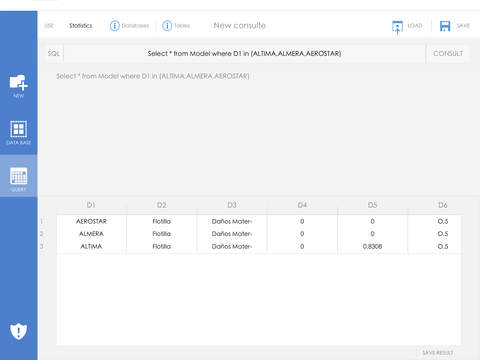Click the Databases info icon
This screenshot has height=360, width=480.
coord(114,26)
